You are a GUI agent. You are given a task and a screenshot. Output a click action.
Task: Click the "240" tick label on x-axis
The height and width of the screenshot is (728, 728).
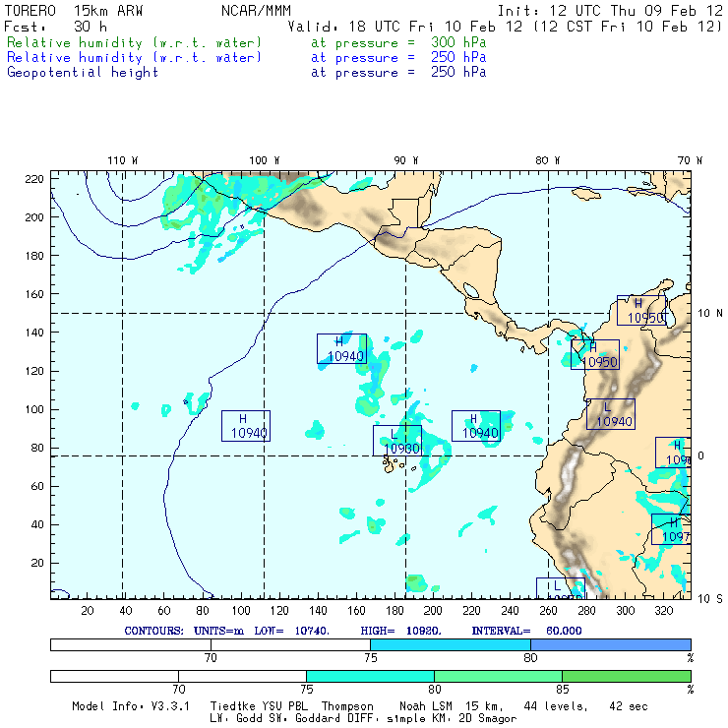point(510,611)
